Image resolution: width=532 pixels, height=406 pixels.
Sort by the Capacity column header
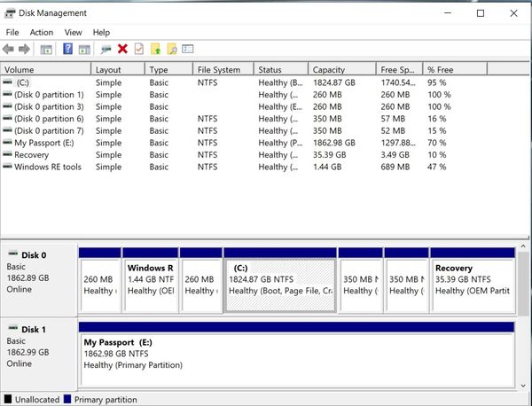click(x=328, y=69)
